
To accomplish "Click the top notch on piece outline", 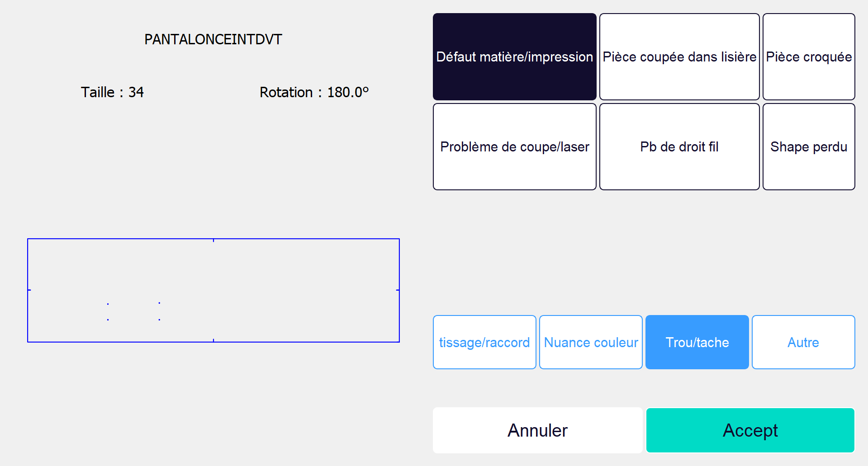I will [213, 240].
